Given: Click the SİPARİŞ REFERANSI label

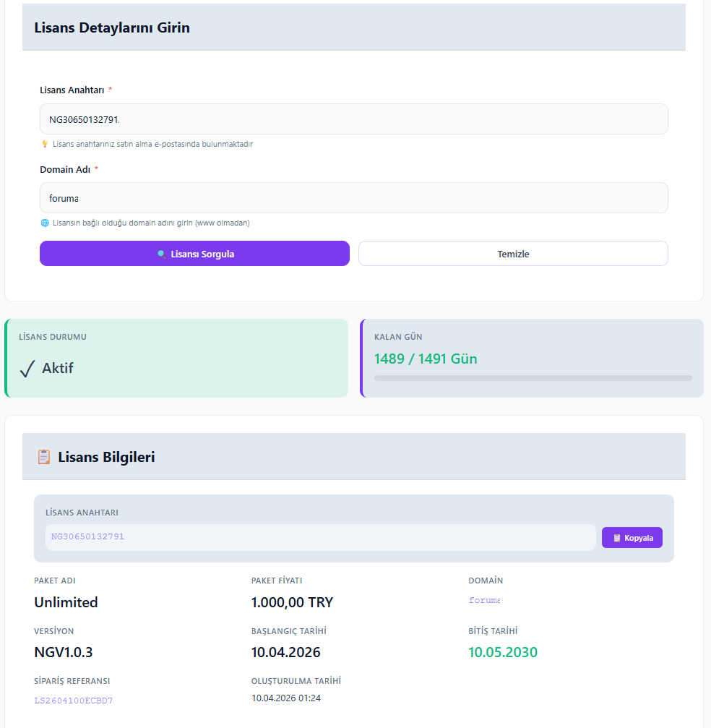Looking at the screenshot, I should click(72, 681).
